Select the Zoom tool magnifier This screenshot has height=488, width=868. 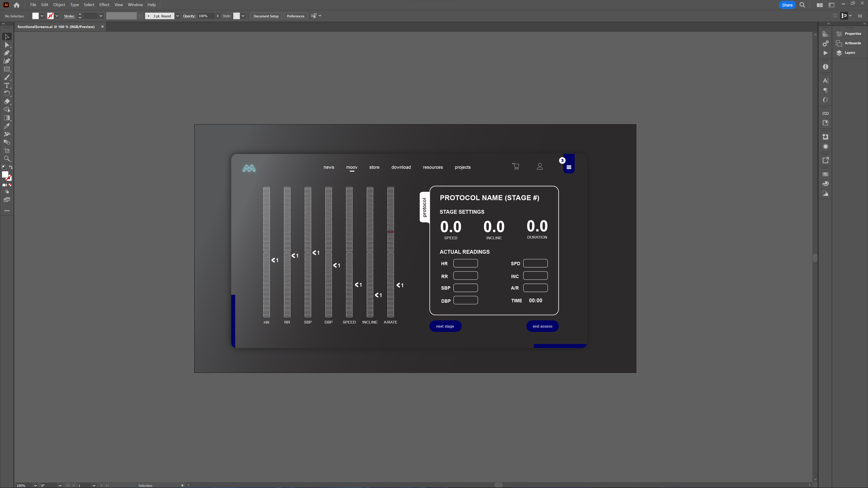[x=7, y=159]
